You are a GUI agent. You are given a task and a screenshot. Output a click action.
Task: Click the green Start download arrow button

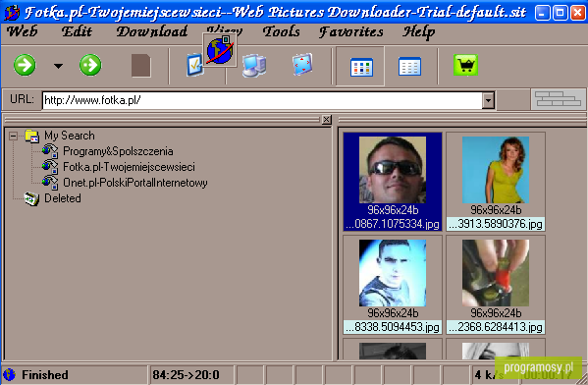coord(25,65)
